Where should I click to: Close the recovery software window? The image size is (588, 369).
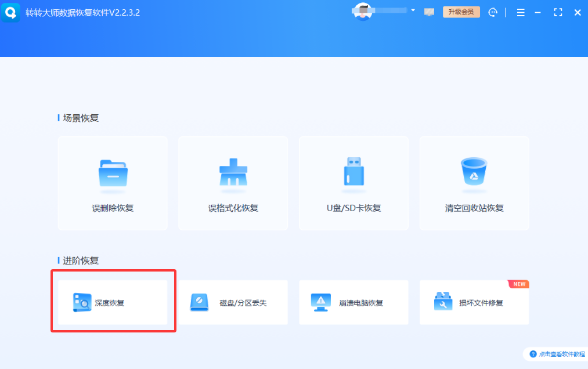click(x=578, y=13)
